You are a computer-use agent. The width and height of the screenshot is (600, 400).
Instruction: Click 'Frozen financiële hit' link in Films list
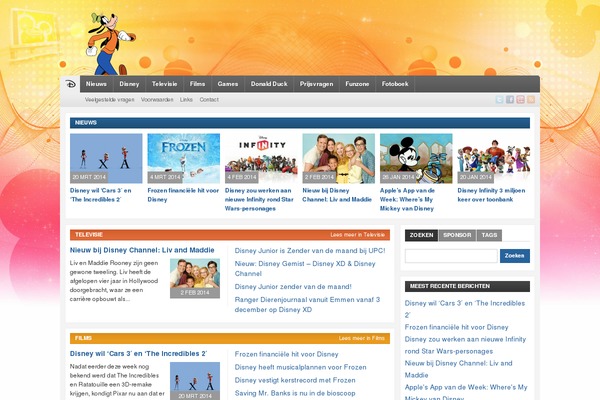click(x=287, y=354)
